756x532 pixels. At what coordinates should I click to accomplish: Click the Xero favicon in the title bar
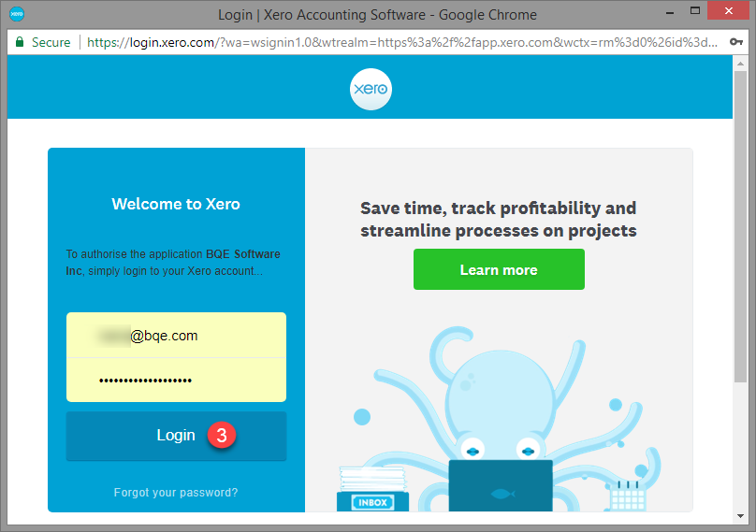click(x=17, y=14)
